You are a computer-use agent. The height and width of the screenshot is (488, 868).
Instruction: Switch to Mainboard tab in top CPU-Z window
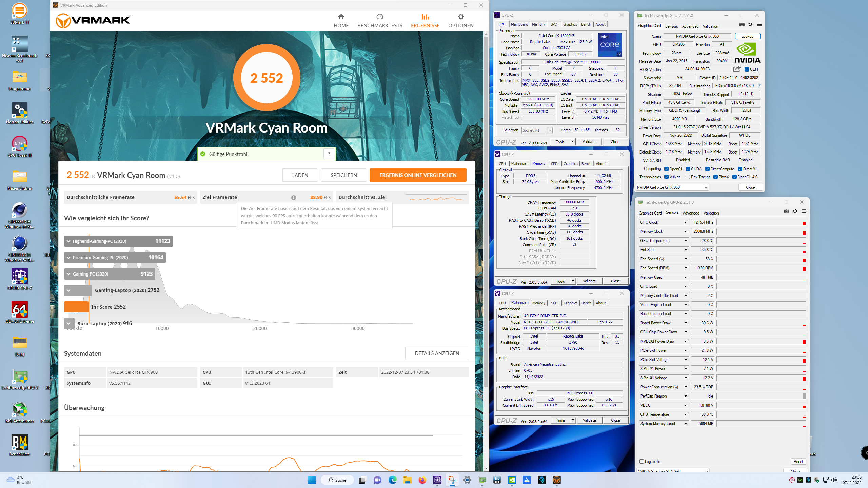coord(519,24)
